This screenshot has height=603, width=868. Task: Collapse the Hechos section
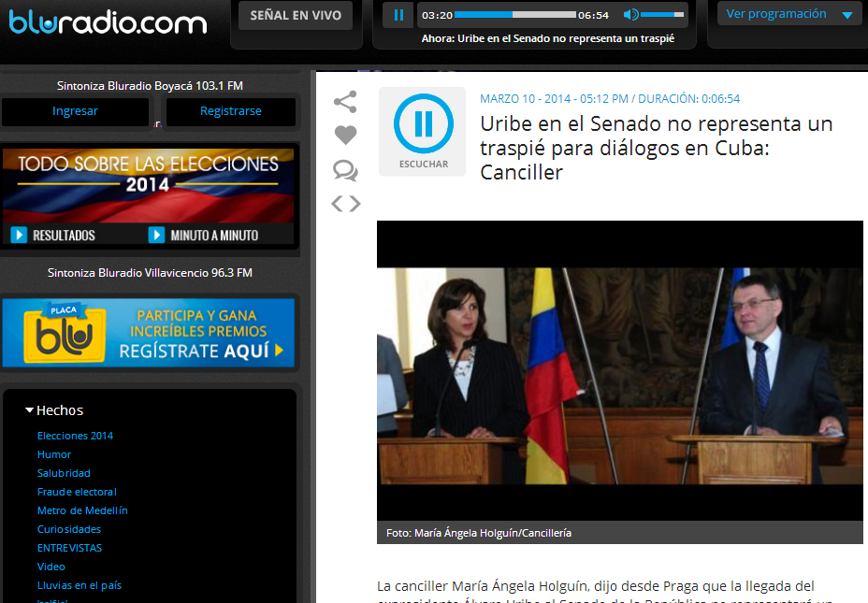point(54,410)
